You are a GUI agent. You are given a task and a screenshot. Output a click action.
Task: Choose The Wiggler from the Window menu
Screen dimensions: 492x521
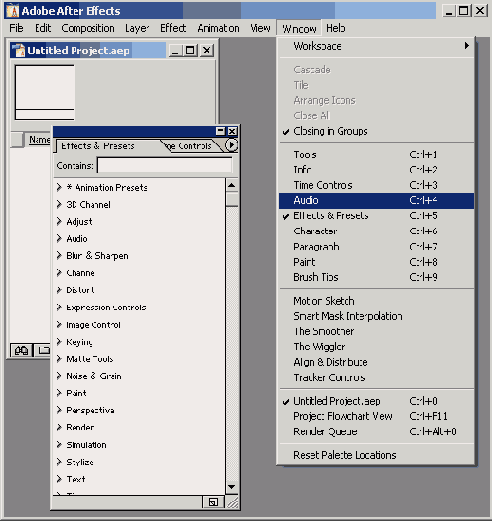coord(377,347)
